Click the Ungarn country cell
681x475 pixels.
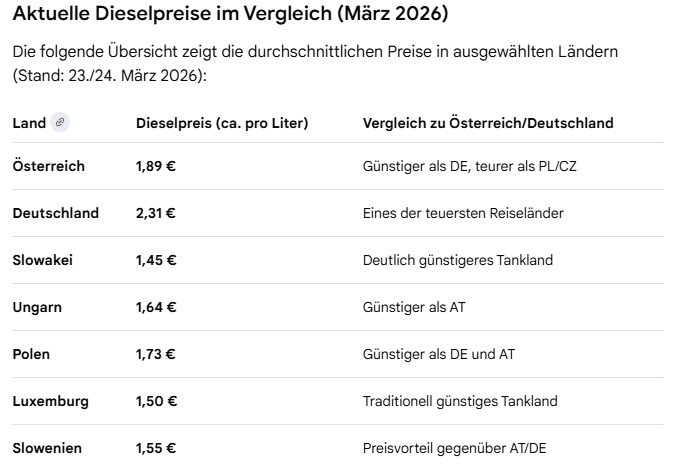pyautogui.click(x=37, y=307)
